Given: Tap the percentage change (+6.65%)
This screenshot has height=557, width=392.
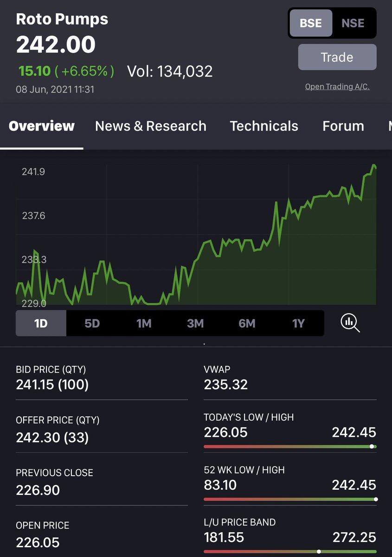Looking at the screenshot, I should pyautogui.click(x=84, y=71).
